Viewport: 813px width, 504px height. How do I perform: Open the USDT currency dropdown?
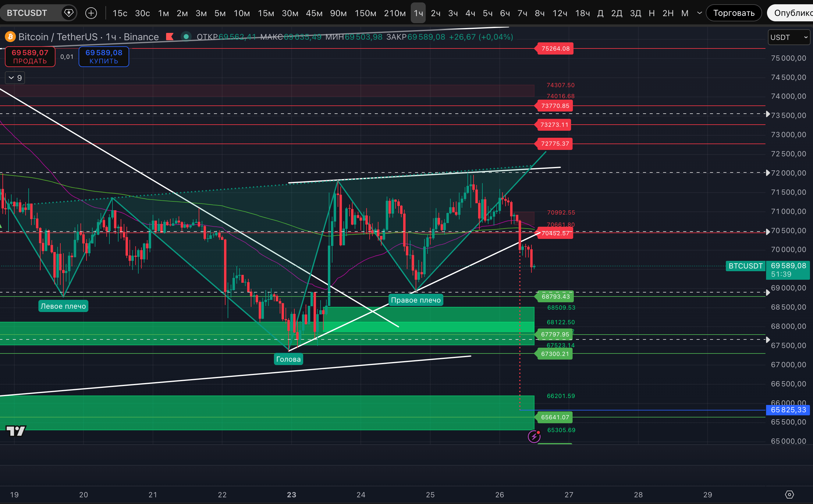tap(788, 37)
